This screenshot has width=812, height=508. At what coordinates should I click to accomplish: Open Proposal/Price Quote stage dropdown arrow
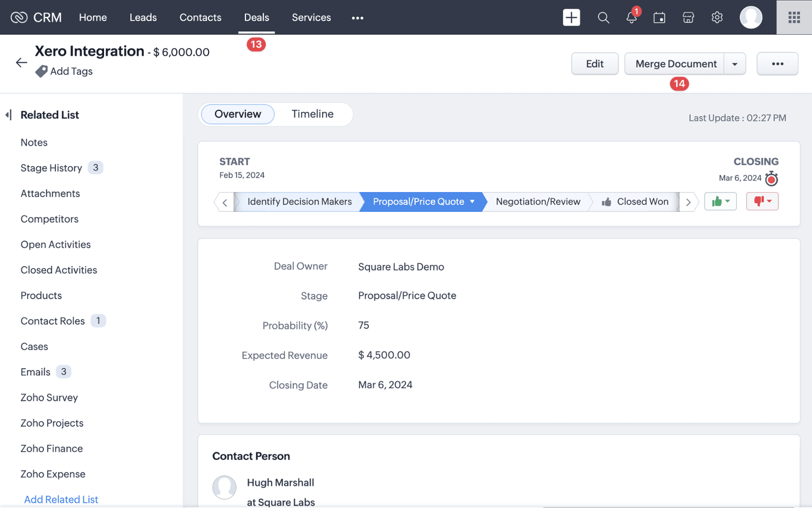[472, 202]
